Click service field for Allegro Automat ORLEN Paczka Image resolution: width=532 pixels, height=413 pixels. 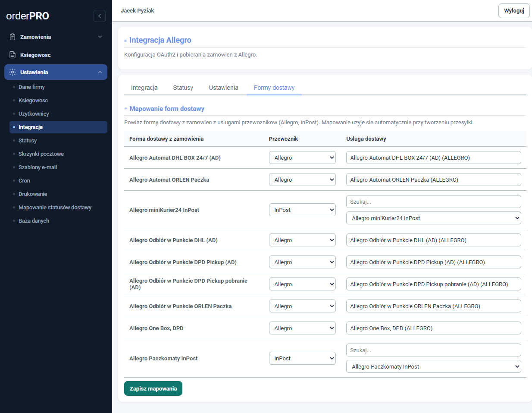[433, 180]
